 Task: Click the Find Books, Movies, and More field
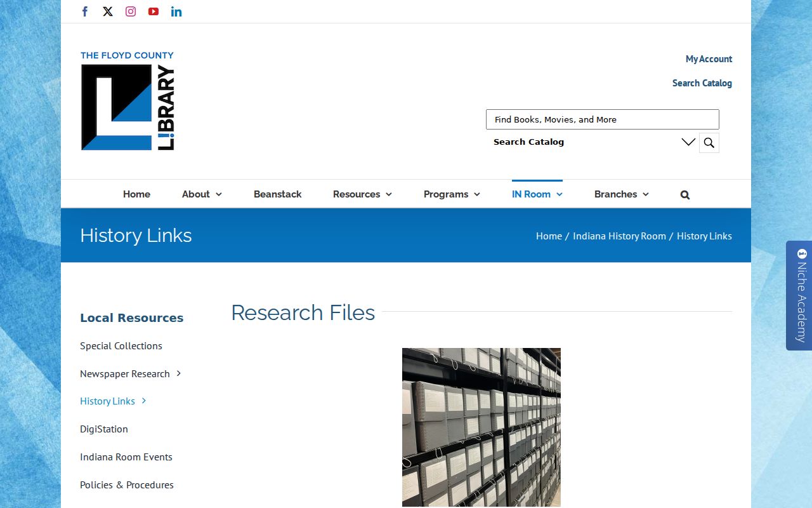[603, 119]
